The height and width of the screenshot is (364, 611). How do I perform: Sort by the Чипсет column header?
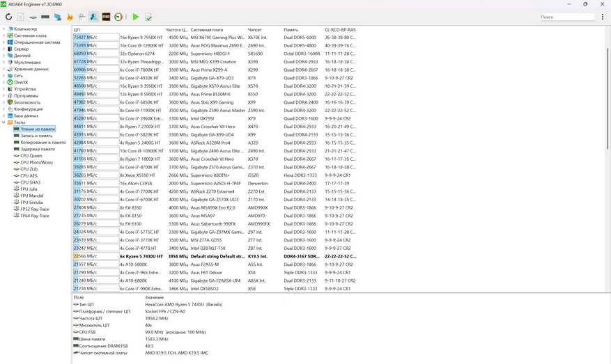point(264,30)
